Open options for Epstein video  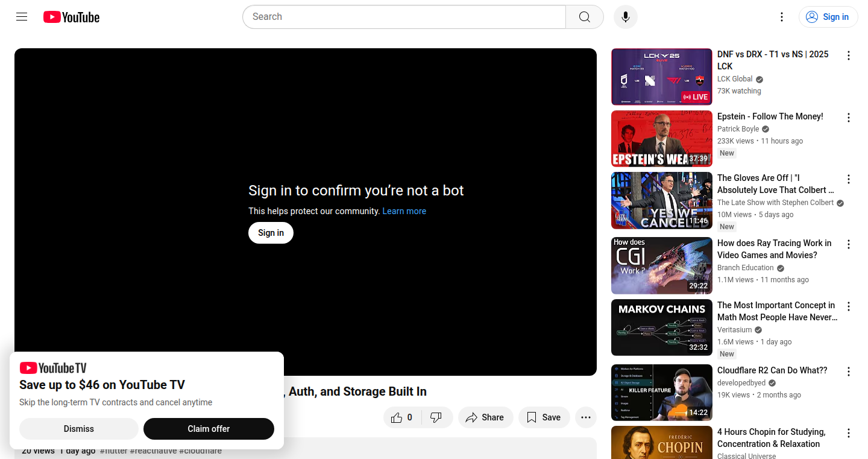tap(849, 118)
